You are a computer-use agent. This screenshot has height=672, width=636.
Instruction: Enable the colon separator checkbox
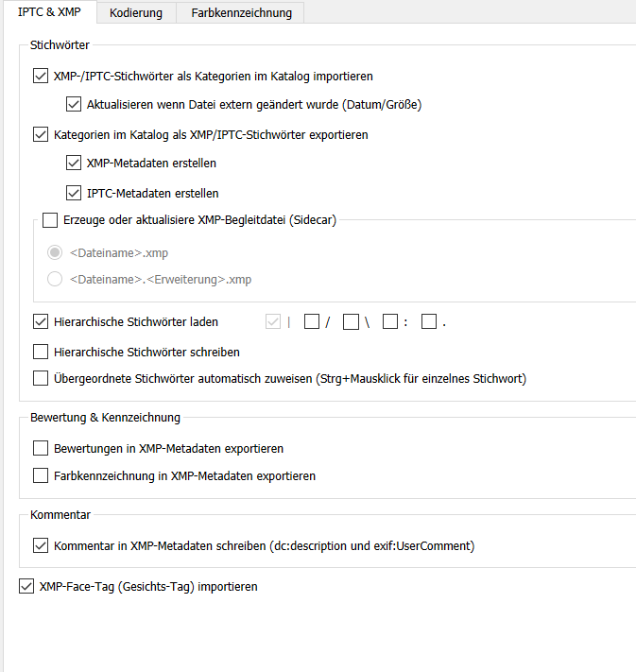(389, 321)
